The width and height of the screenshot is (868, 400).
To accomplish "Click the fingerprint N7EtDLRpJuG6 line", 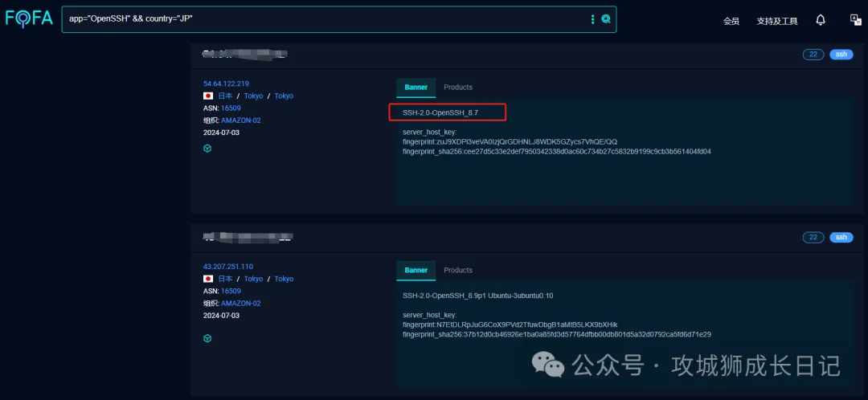I will pyautogui.click(x=510, y=324).
